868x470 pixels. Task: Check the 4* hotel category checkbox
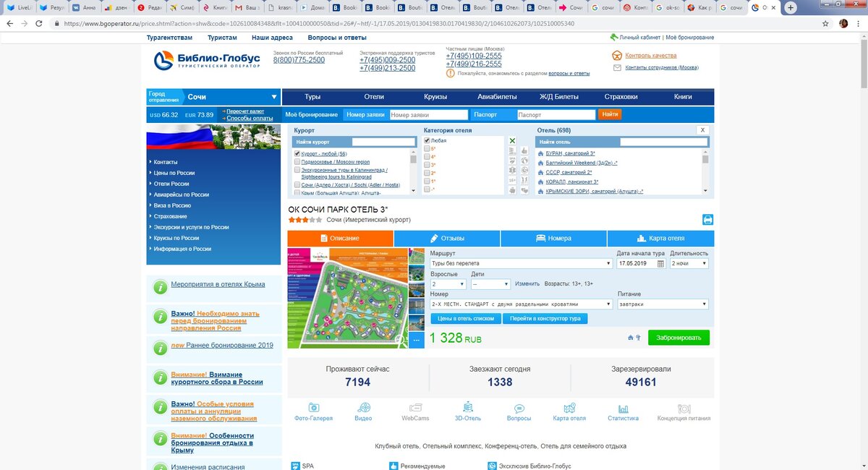click(427, 157)
